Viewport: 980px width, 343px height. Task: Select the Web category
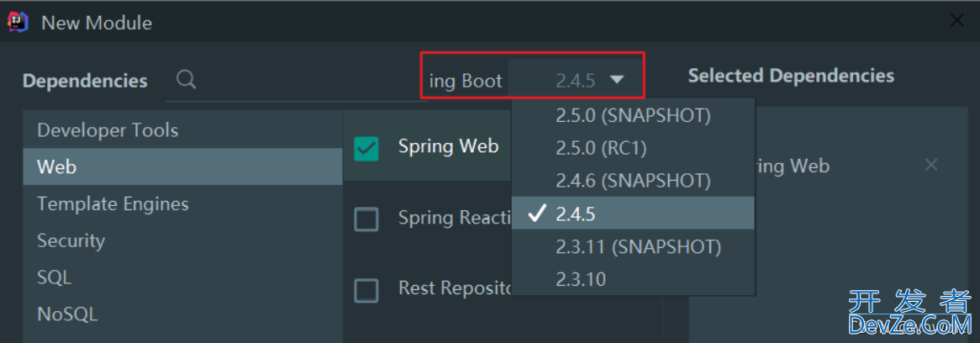(x=182, y=166)
